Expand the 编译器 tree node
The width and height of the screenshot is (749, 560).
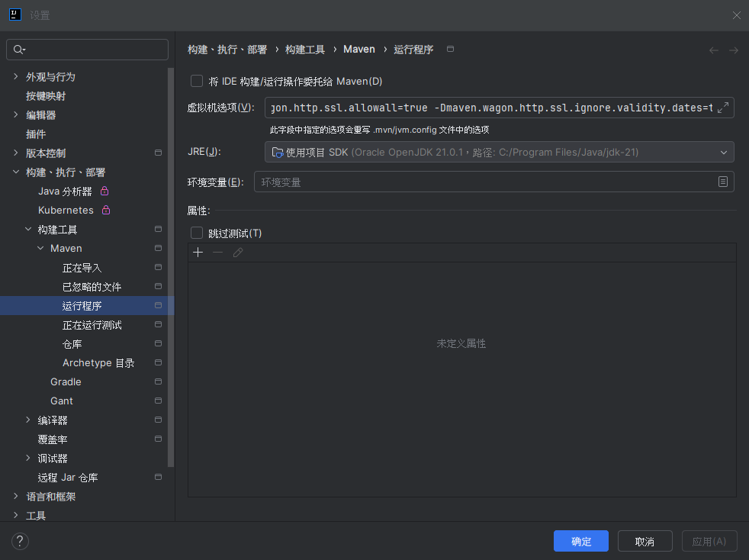[28, 420]
